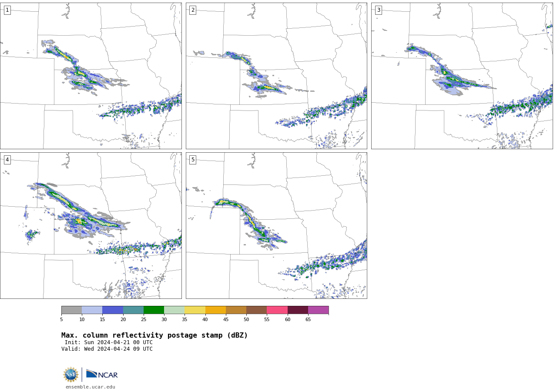Select the dark green 25-30 dBZ swatch

(x=154, y=310)
